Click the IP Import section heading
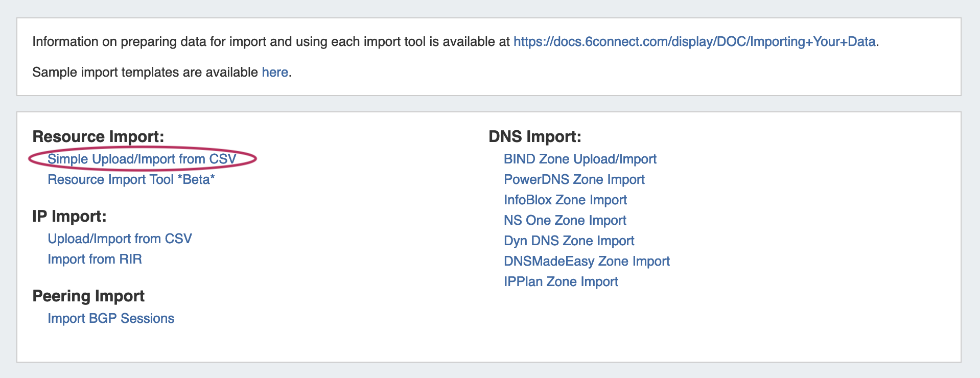The width and height of the screenshot is (980, 378). (x=69, y=216)
